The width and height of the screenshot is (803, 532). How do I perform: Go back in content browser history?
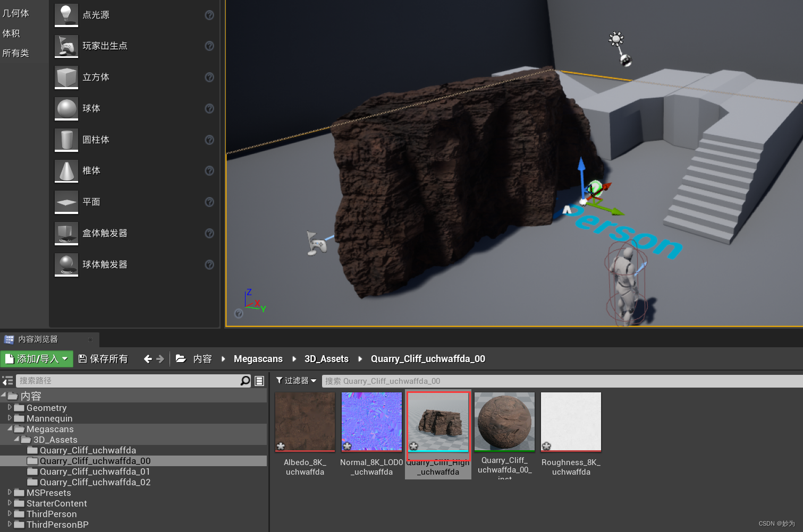click(148, 359)
